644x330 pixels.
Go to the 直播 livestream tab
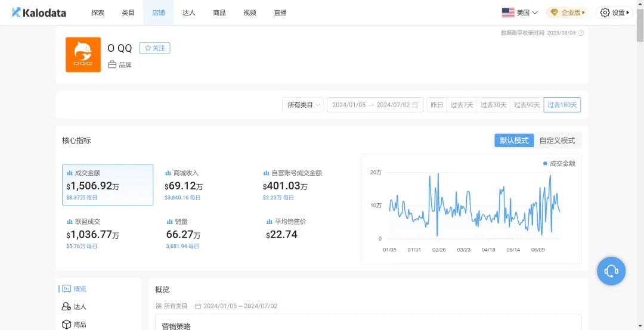280,13
